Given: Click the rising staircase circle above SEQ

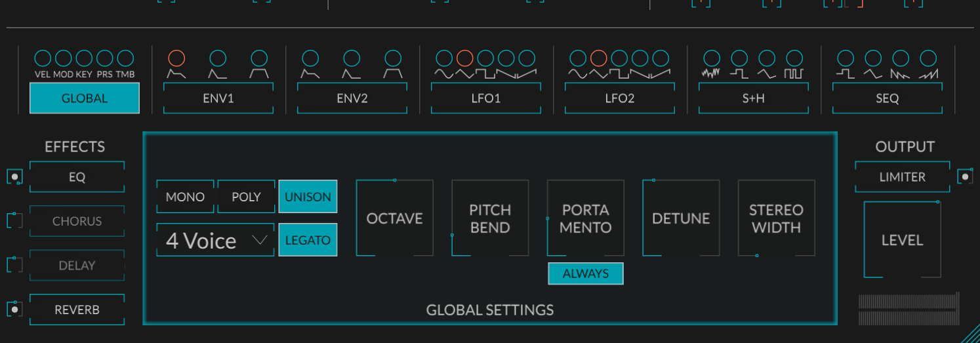Looking at the screenshot, I should tap(928, 58).
